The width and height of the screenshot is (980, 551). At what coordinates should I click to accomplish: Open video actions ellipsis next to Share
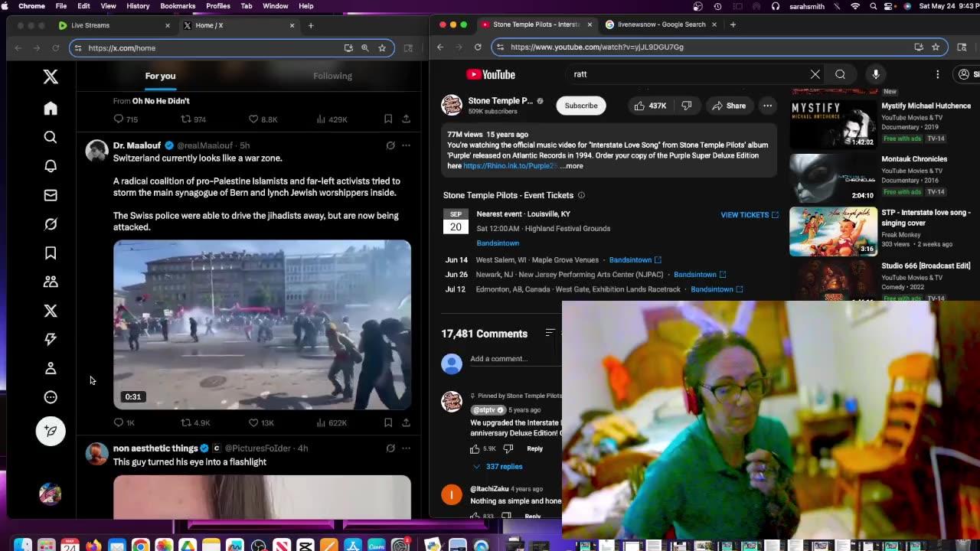(x=767, y=106)
